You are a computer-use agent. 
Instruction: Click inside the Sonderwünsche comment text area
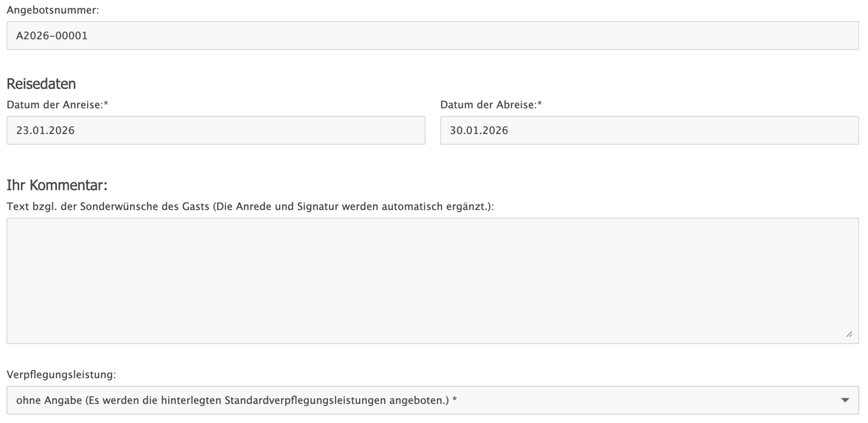click(432, 281)
